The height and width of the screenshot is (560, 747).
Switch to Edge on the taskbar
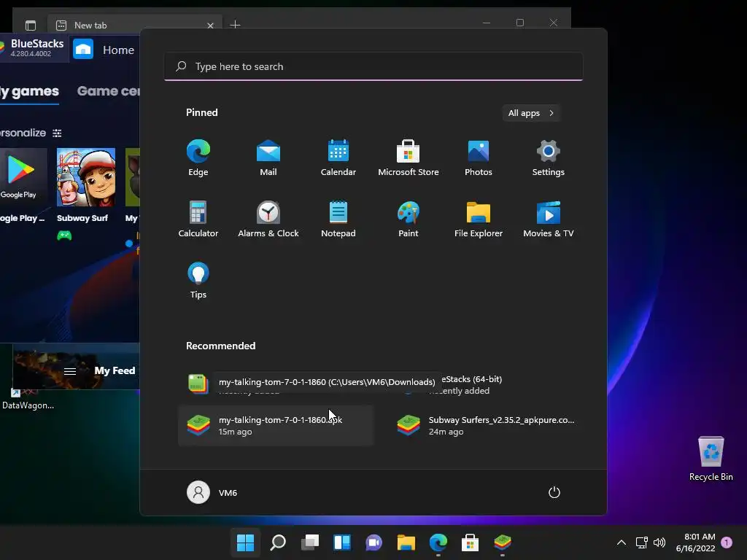pos(438,542)
